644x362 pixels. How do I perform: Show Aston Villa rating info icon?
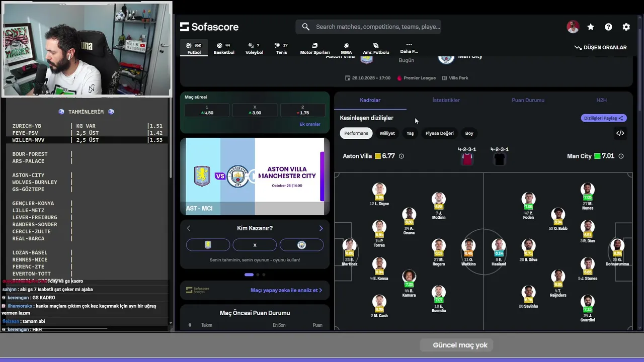[x=401, y=156]
